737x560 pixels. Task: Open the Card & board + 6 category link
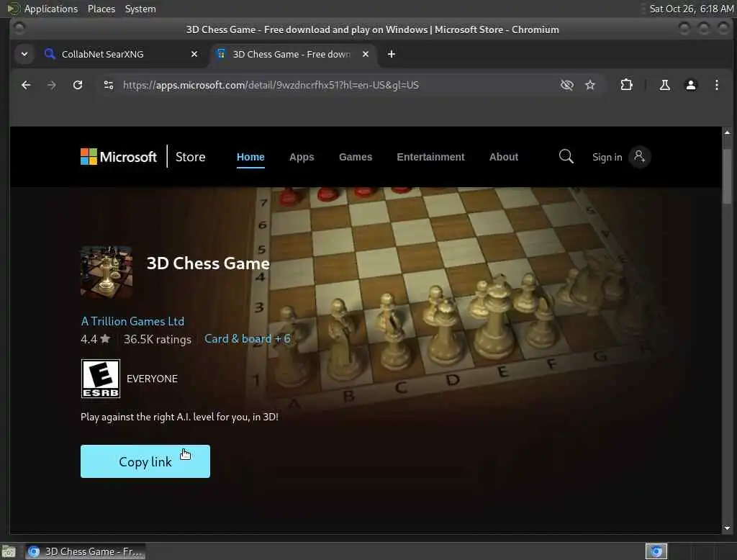248,339
